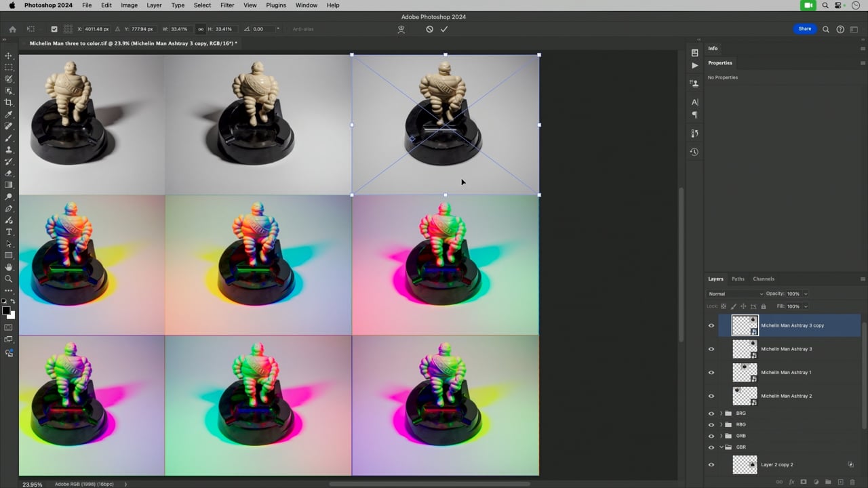868x488 pixels.
Task: Select the Eraser tool
Action: click(9, 174)
